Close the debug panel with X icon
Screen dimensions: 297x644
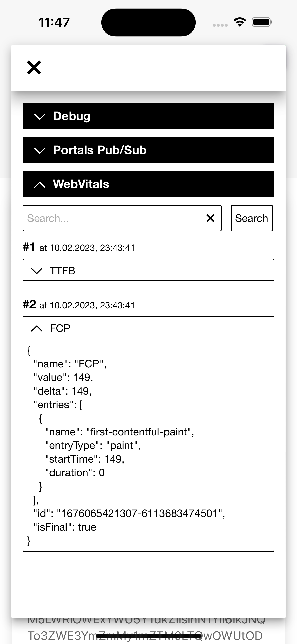click(x=34, y=68)
